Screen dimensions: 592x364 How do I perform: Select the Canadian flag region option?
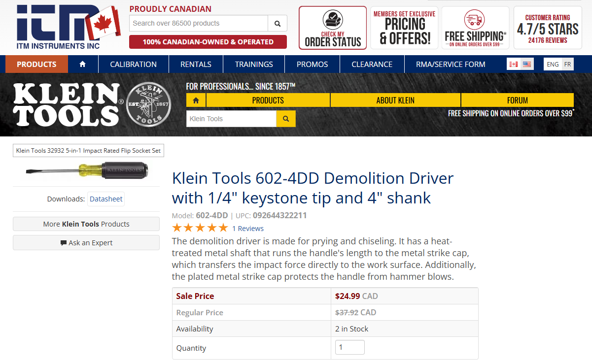tap(514, 63)
